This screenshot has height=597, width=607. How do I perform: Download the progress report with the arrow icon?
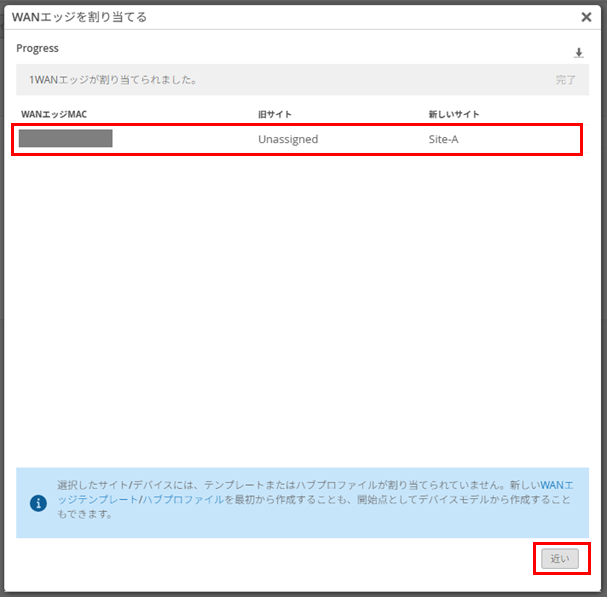[x=578, y=53]
